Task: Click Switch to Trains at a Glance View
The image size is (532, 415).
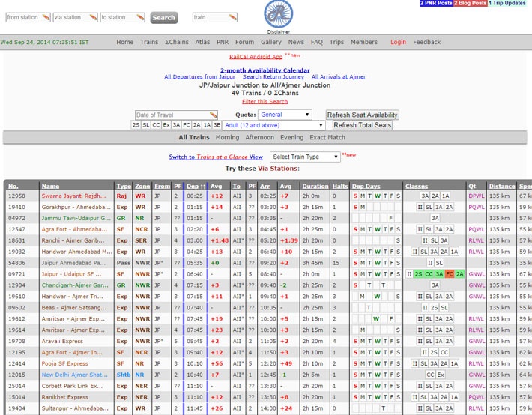Action: coord(216,157)
